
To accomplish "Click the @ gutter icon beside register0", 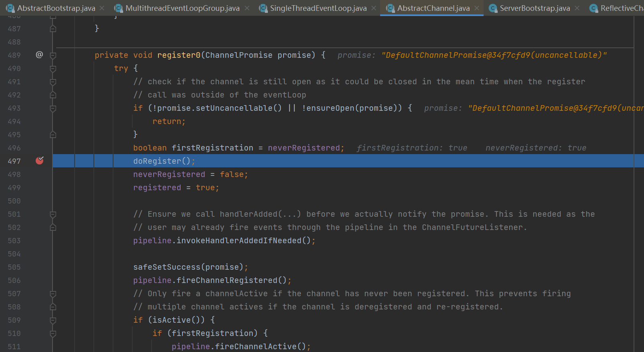I will pyautogui.click(x=39, y=55).
